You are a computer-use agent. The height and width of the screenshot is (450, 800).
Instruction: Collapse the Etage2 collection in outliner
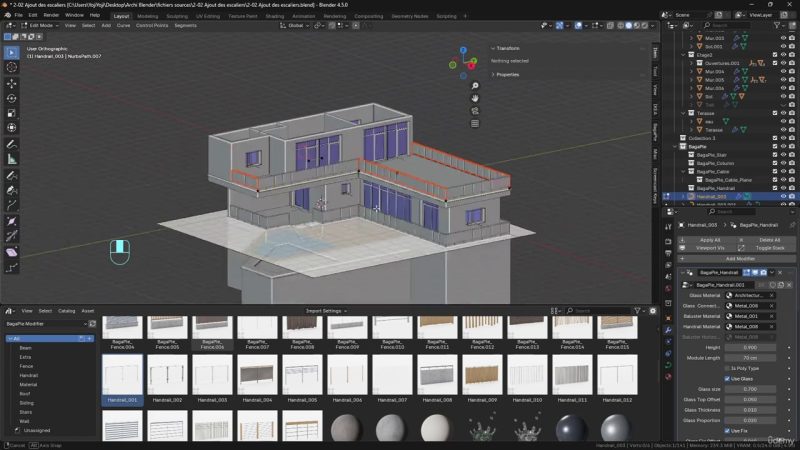[x=684, y=53]
